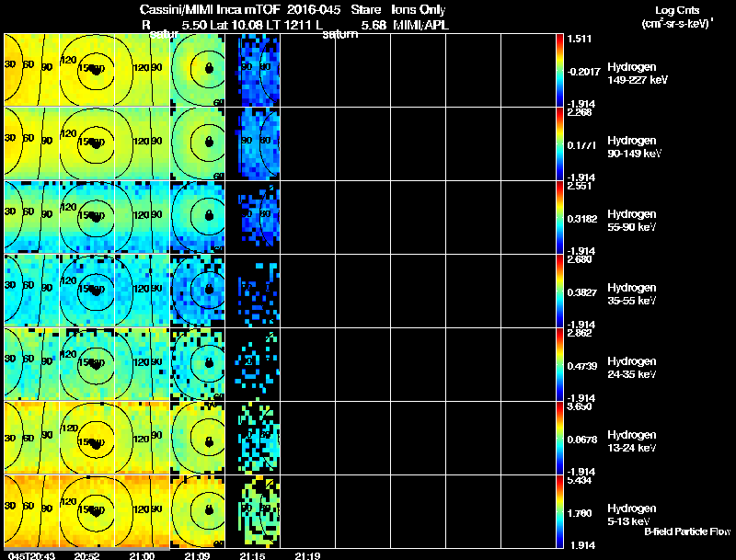Pick the Hydrogen 13-24 keV color bar
The image size is (736, 560).
coord(559,439)
